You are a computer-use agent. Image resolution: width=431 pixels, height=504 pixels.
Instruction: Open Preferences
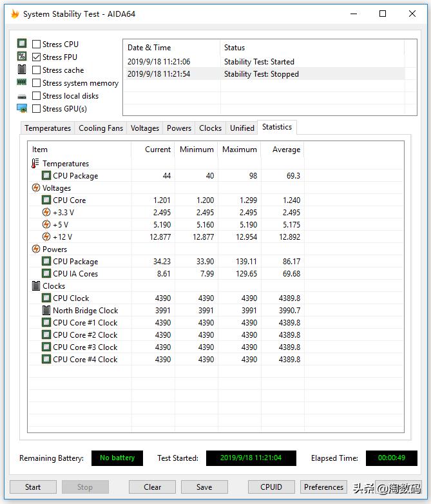pyautogui.click(x=323, y=487)
